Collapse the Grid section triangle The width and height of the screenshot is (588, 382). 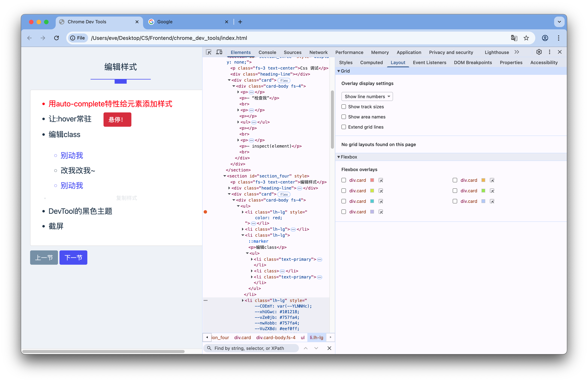339,71
